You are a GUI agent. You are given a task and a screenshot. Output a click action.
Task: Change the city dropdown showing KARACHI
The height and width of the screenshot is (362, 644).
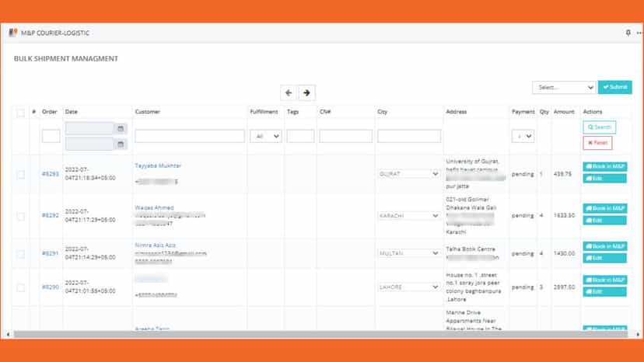coord(408,215)
